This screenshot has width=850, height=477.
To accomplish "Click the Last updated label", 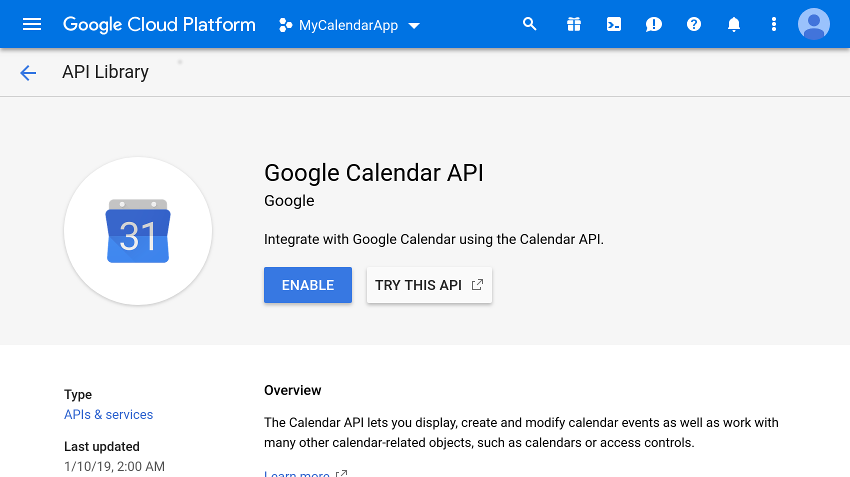I will pos(102,447).
